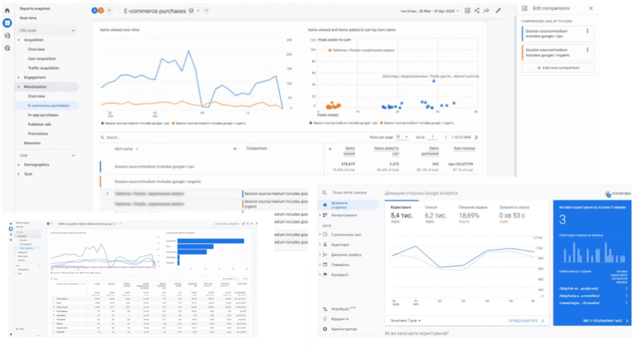Open Адміністратор gear in Universal Analytics

pyautogui.click(x=325, y=329)
